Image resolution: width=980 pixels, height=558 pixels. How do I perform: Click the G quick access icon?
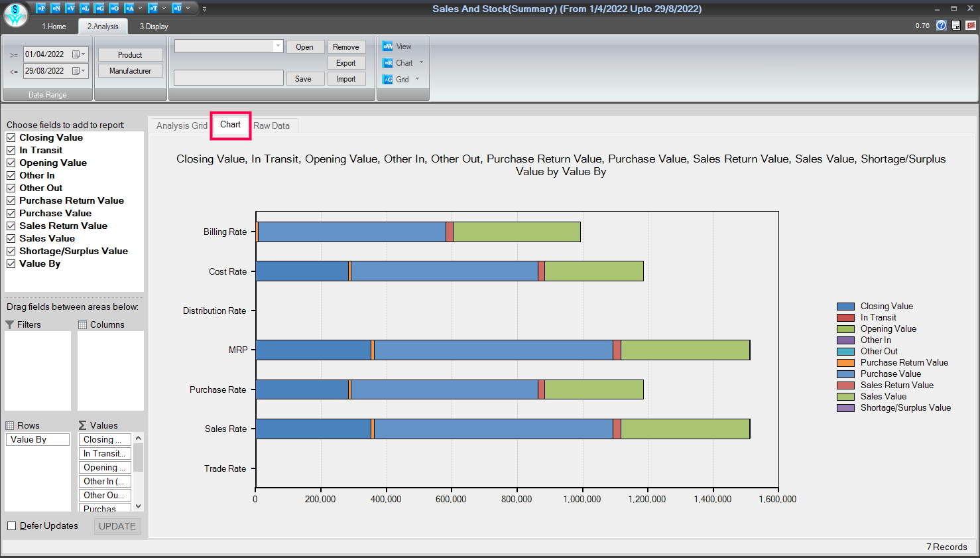coord(99,8)
